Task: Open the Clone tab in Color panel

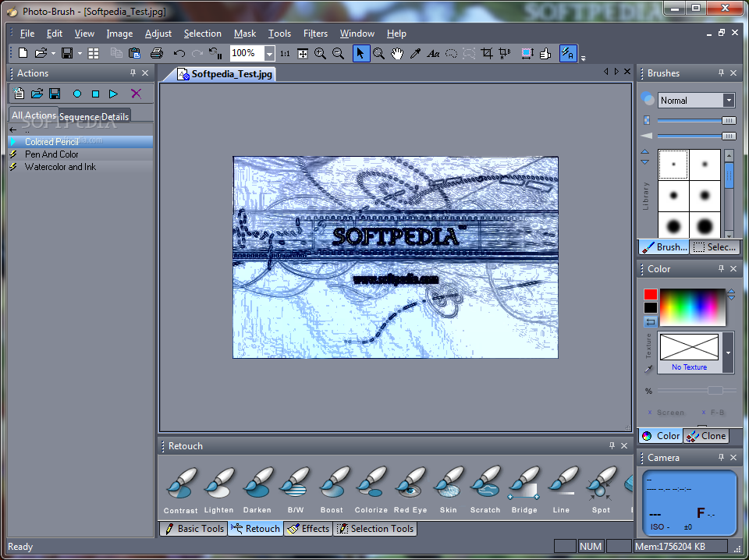Action: [x=706, y=435]
